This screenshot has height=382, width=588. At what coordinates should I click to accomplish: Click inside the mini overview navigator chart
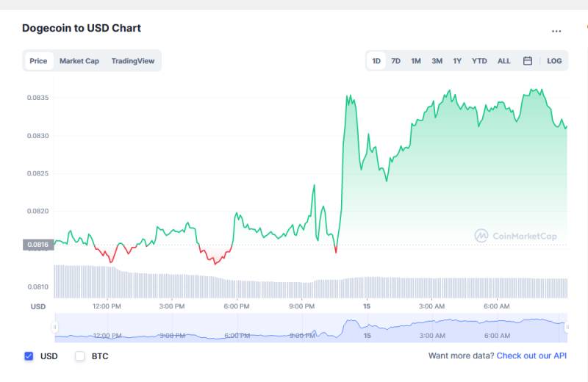311,328
